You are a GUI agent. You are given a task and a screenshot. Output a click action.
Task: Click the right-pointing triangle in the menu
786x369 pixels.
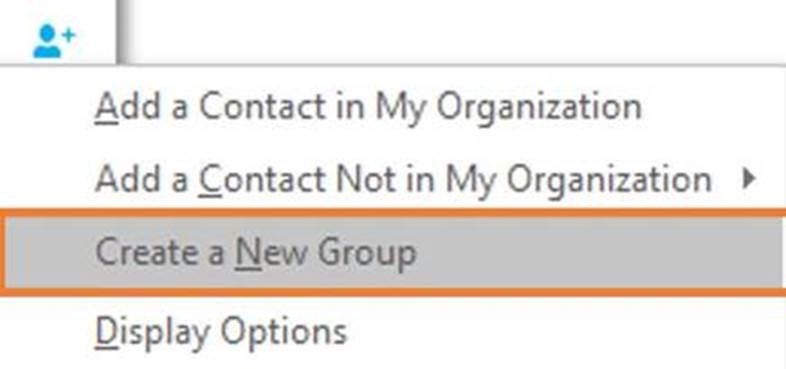749,179
